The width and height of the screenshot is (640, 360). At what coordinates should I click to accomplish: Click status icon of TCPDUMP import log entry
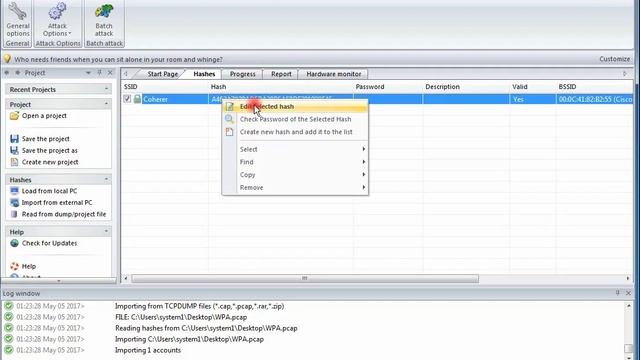click(9, 306)
